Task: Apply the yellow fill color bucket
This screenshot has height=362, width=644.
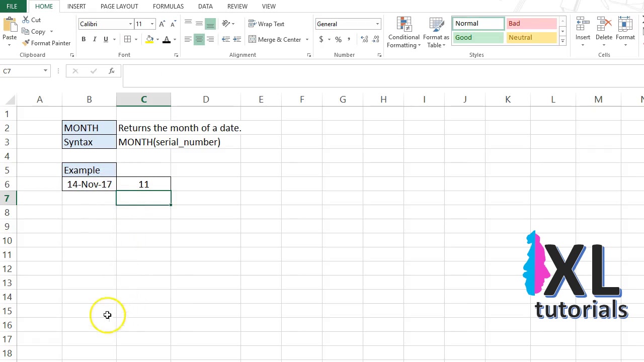Action: tap(149, 39)
